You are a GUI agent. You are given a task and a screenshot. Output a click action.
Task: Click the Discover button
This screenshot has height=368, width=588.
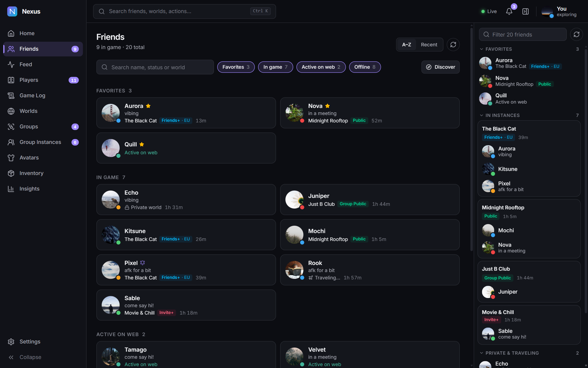coord(440,67)
